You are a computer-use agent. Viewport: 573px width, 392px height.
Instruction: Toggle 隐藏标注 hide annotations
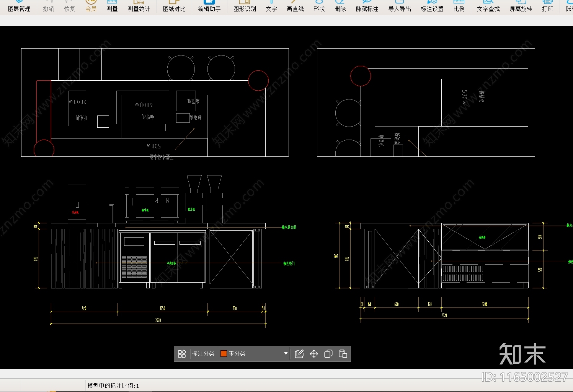pos(367,7)
